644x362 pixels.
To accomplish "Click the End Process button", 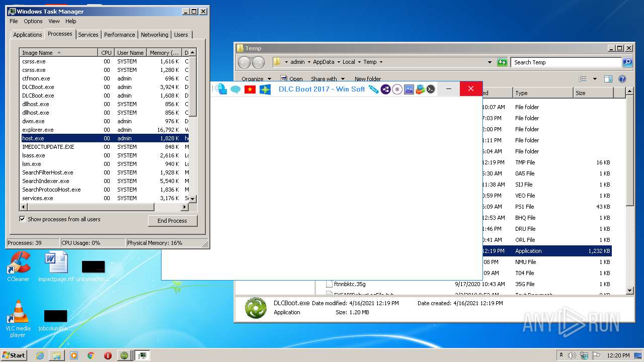I will tap(172, 221).
